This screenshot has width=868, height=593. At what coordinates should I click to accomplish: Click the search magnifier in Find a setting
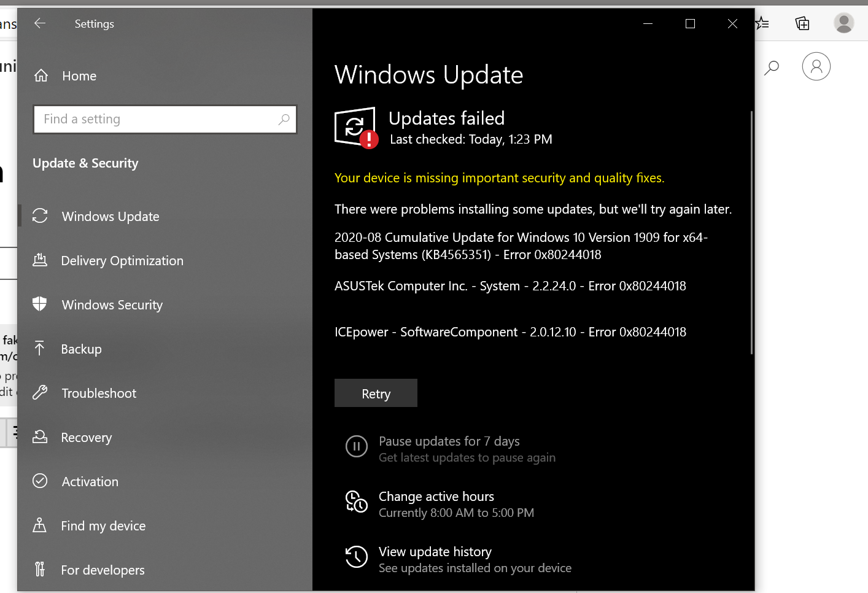click(284, 119)
